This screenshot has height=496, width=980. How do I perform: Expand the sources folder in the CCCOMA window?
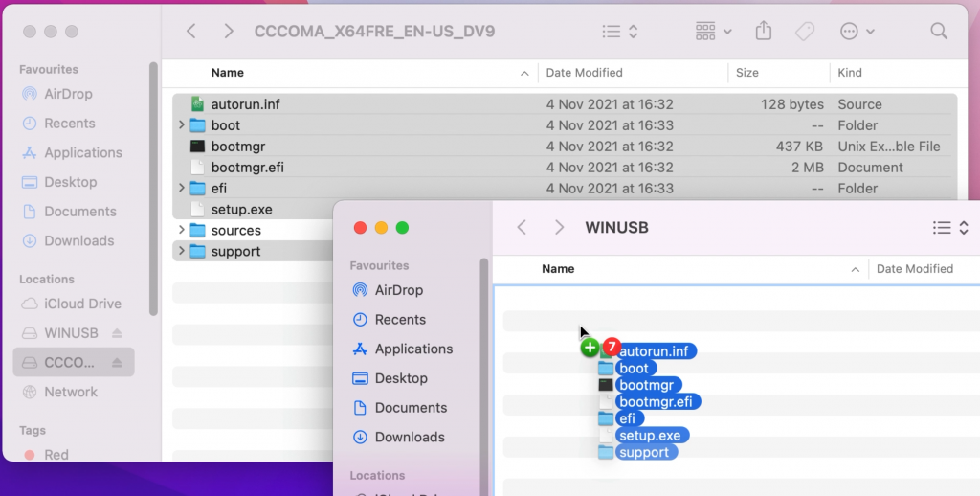tap(181, 230)
